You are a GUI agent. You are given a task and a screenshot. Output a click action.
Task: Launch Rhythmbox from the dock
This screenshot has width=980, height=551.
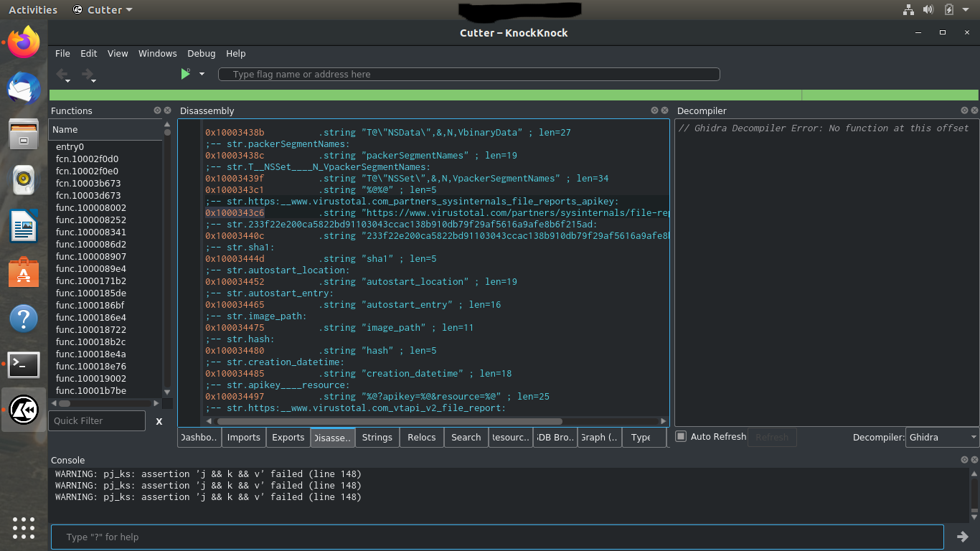coord(24,181)
